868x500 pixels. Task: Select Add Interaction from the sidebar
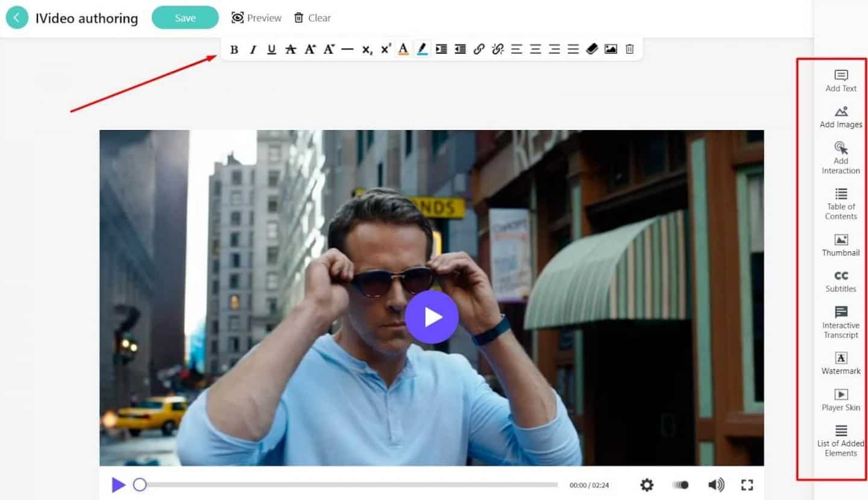[x=841, y=158]
